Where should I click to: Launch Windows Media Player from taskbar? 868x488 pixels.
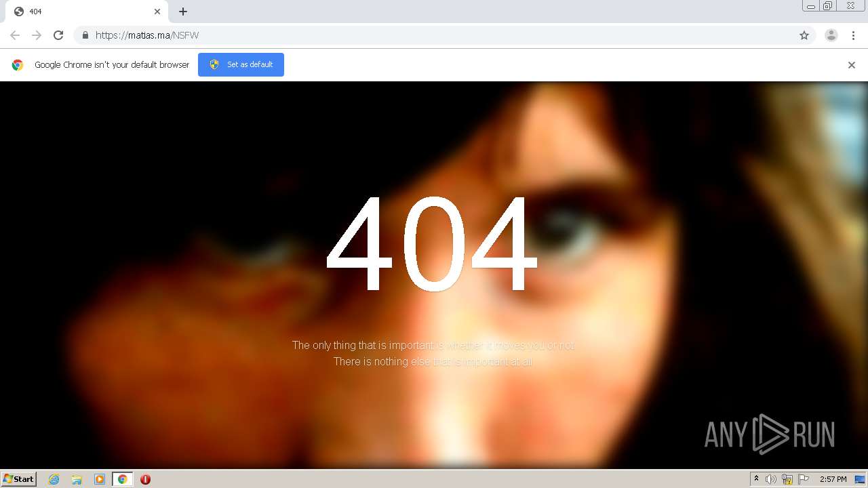coord(100,479)
